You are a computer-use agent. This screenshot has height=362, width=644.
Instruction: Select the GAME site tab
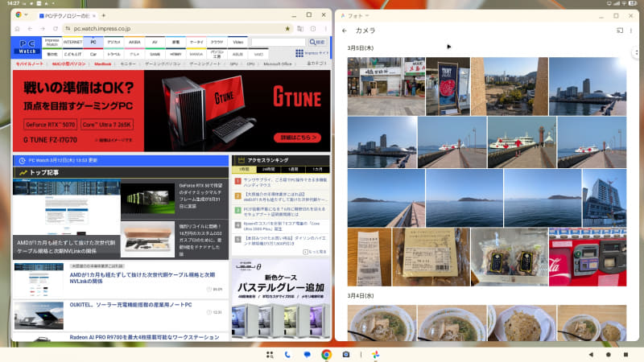tap(155, 54)
